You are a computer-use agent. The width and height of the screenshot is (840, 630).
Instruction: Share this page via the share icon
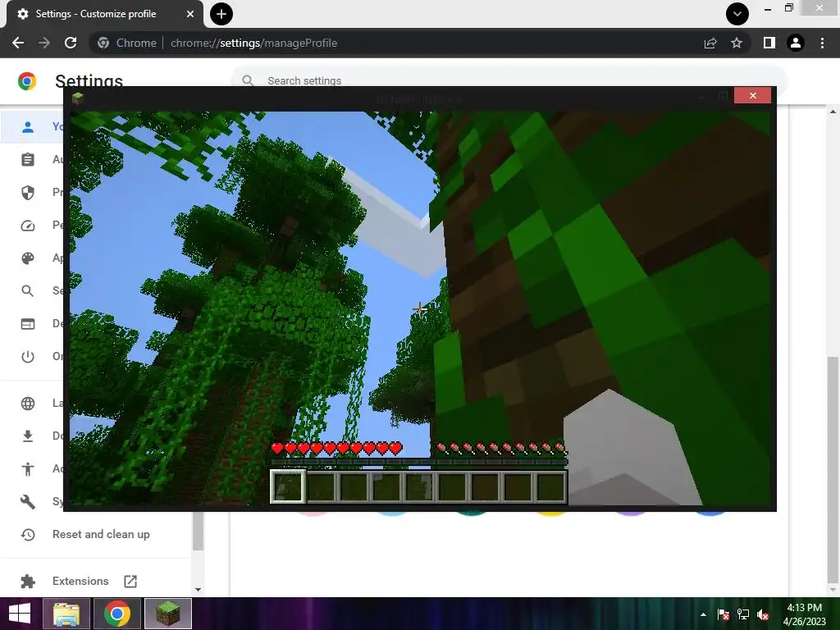710,43
